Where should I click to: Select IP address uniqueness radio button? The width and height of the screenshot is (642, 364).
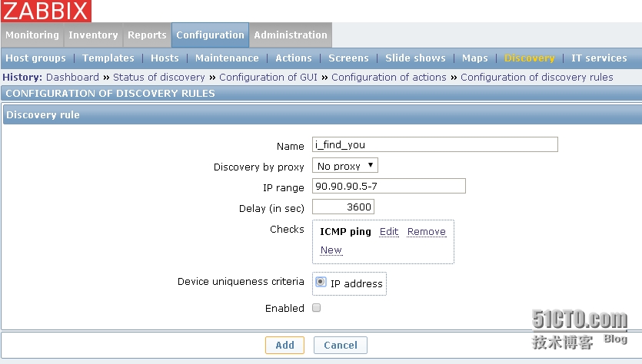click(321, 282)
